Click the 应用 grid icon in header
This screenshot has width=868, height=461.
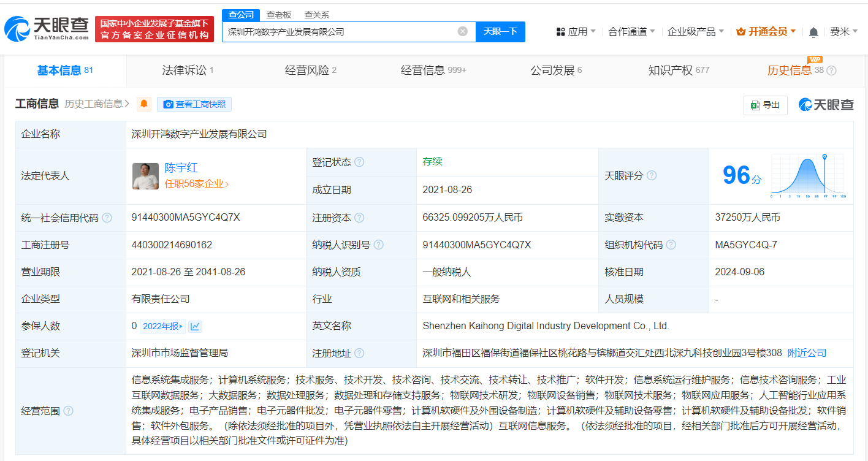click(x=560, y=31)
